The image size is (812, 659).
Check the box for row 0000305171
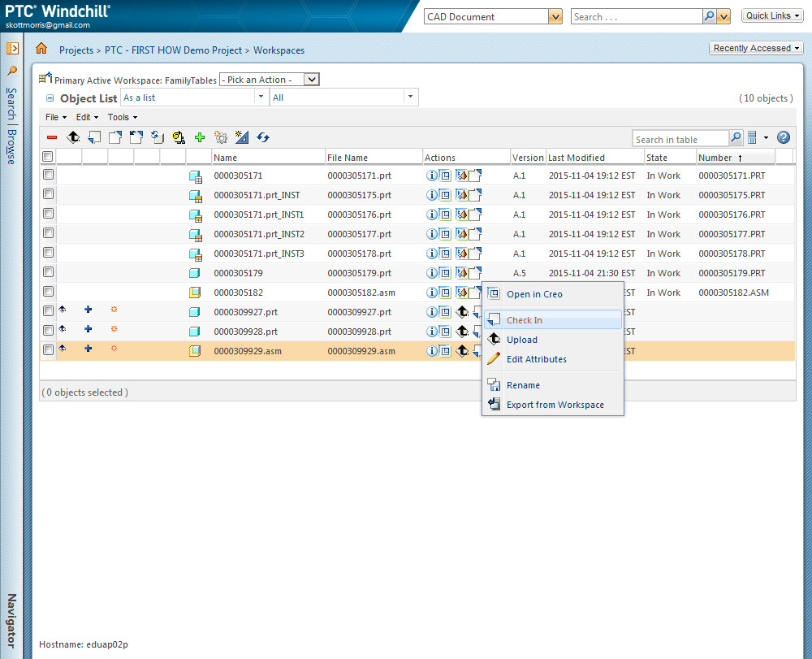[x=48, y=175]
